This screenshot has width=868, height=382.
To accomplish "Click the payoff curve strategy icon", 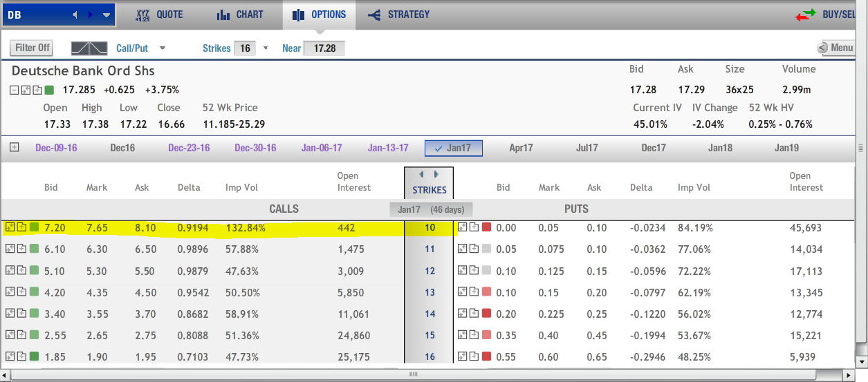I will (x=90, y=48).
